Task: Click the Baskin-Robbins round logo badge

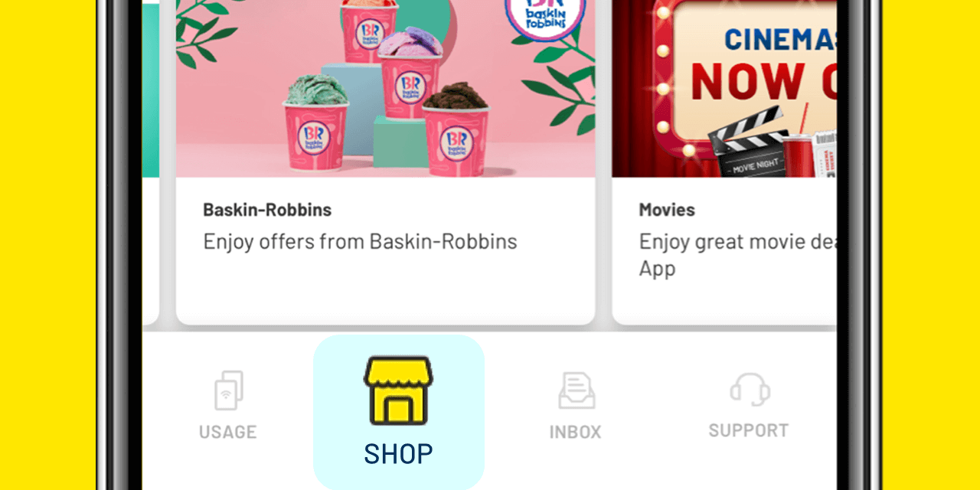Action: click(545, 14)
